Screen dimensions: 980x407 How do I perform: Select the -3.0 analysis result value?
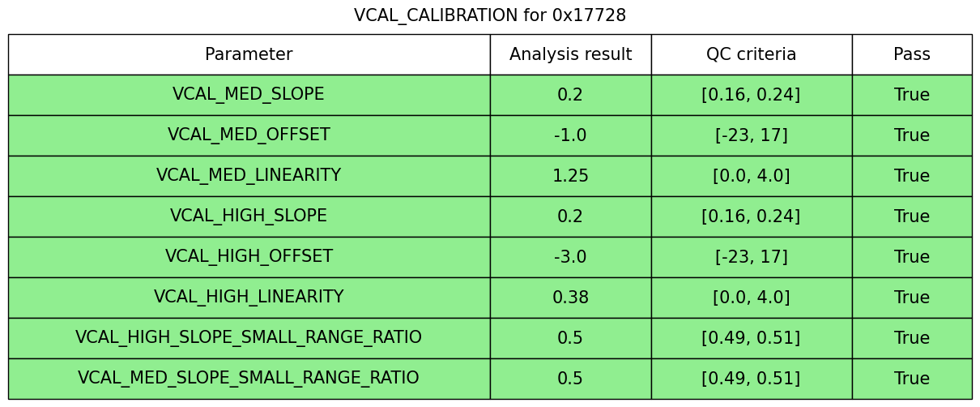click(570, 257)
